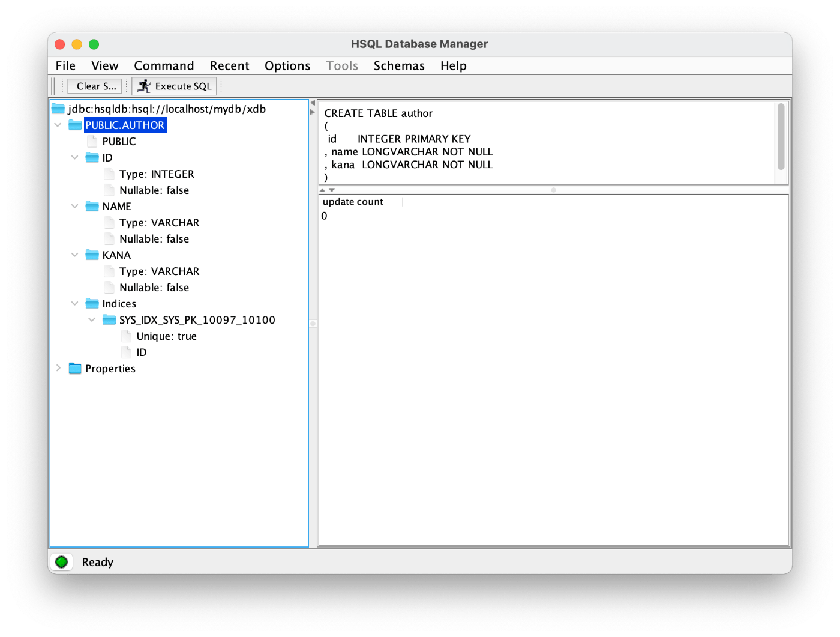Select Type: VARCHAR under KANA

159,271
